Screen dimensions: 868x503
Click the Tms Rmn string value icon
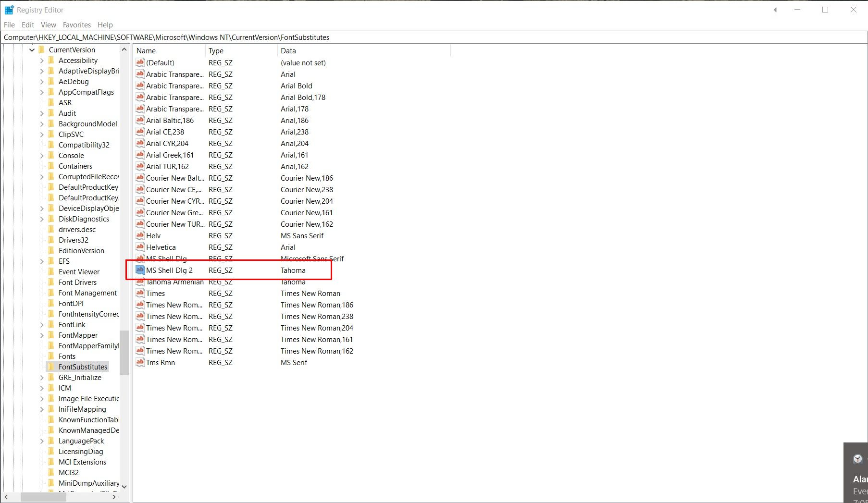140,362
